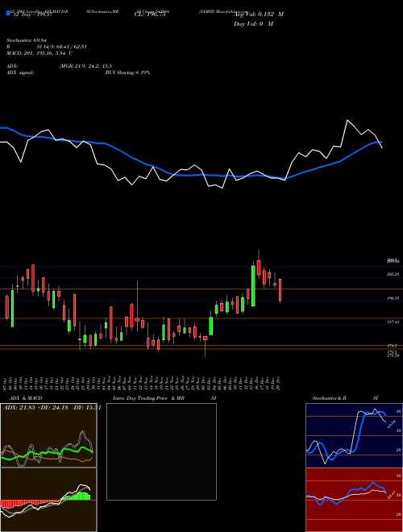This screenshot has width=403, height=532.
Task: Click the Avg Vol: 0.132 M label
Action: pyautogui.click(x=260, y=15)
